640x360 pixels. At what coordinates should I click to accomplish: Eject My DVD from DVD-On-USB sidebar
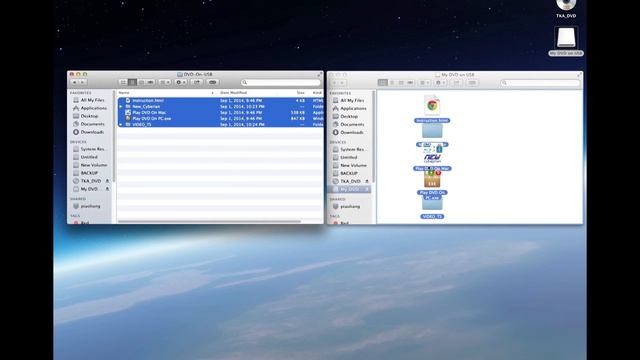coord(107,189)
